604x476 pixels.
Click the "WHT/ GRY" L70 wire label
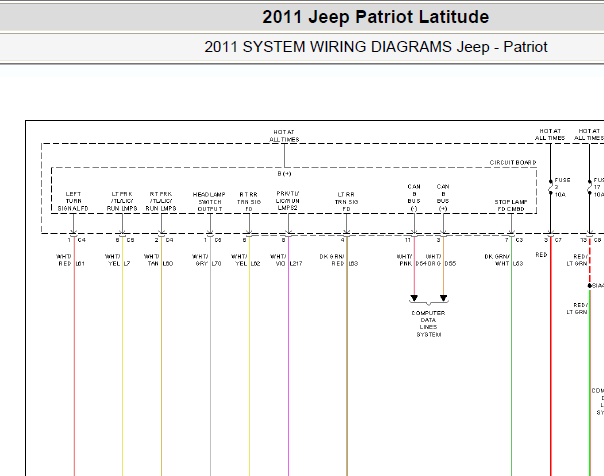[x=200, y=260]
